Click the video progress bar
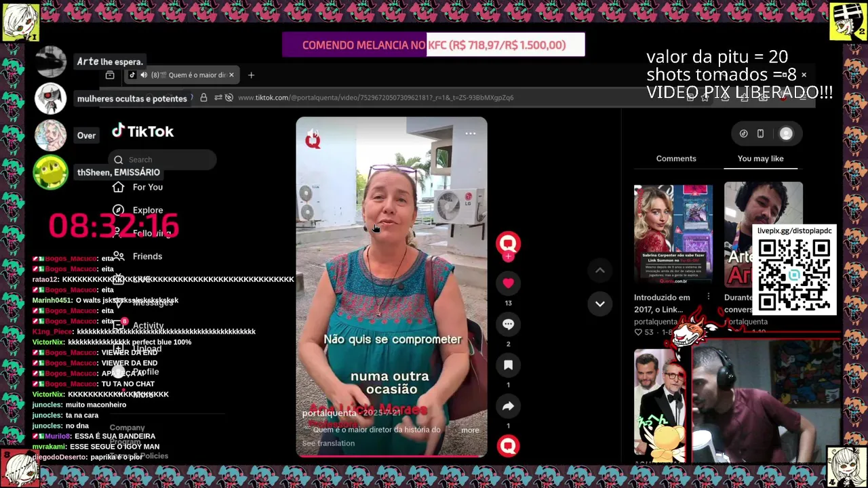This screenshot has height=488, width=868. pos(391,456)
